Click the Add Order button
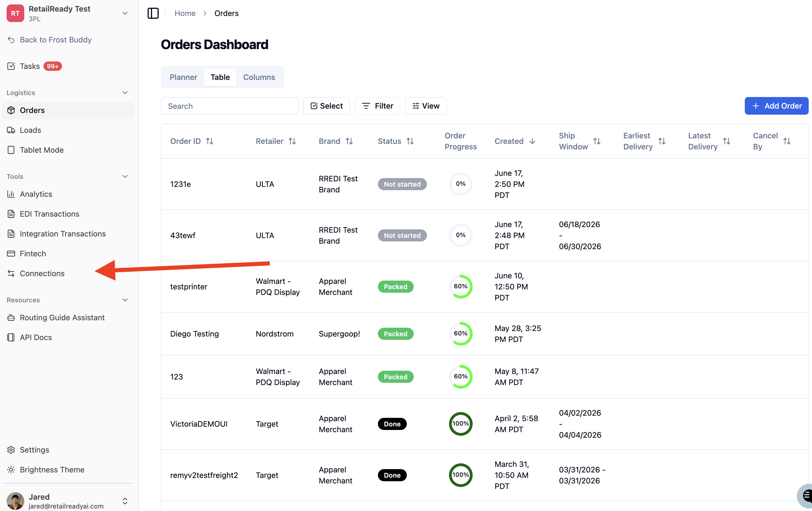Viewport: 812px width, 511px height. pos(776,106)
